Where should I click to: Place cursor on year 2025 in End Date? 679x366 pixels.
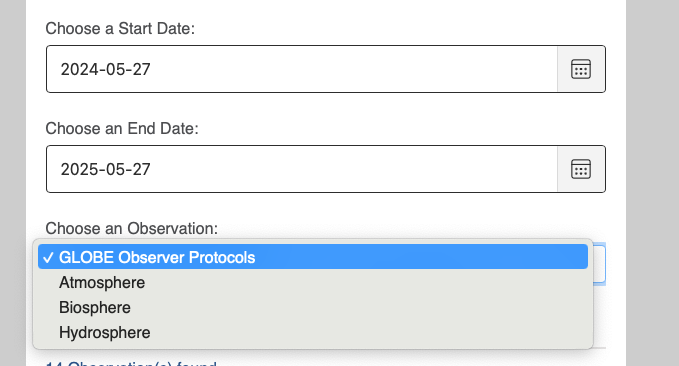tap(76, 169)
